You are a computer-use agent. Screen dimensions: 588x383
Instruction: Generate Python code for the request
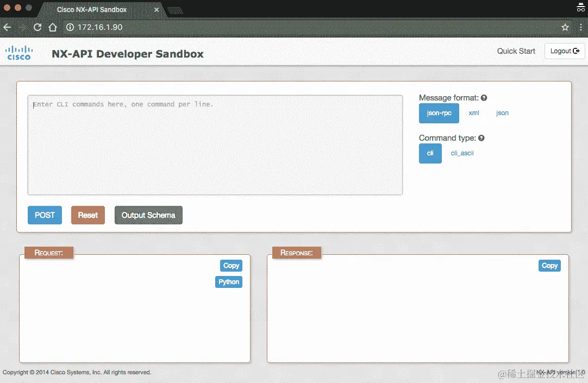(229, 282)
